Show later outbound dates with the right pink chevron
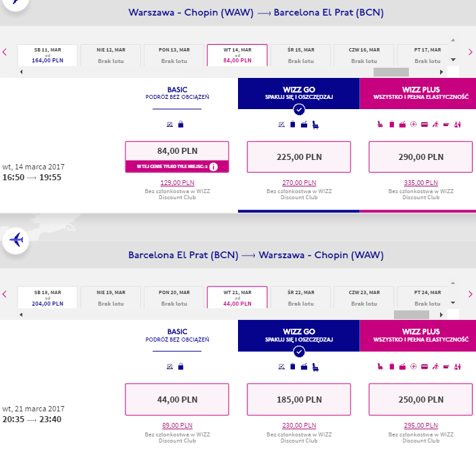Image resolution: width=476 pixels, height=450 pixels. (x=470, y=52)
